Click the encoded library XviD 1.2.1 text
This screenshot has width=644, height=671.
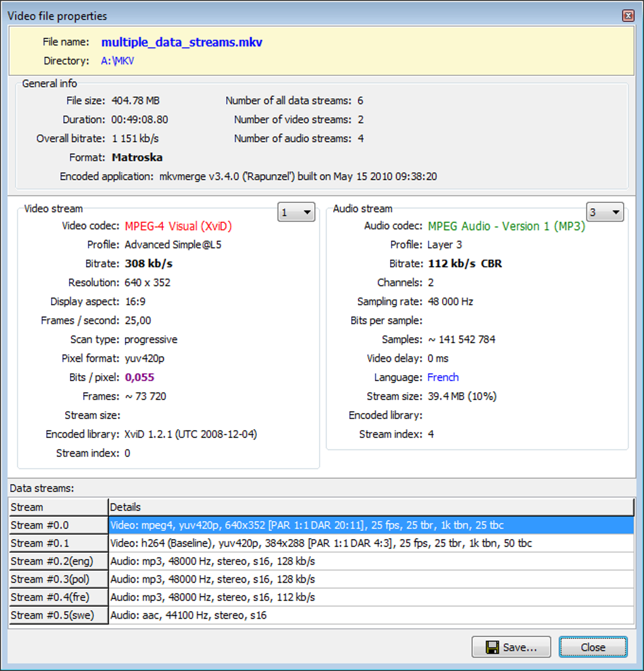tap(191, 434)
